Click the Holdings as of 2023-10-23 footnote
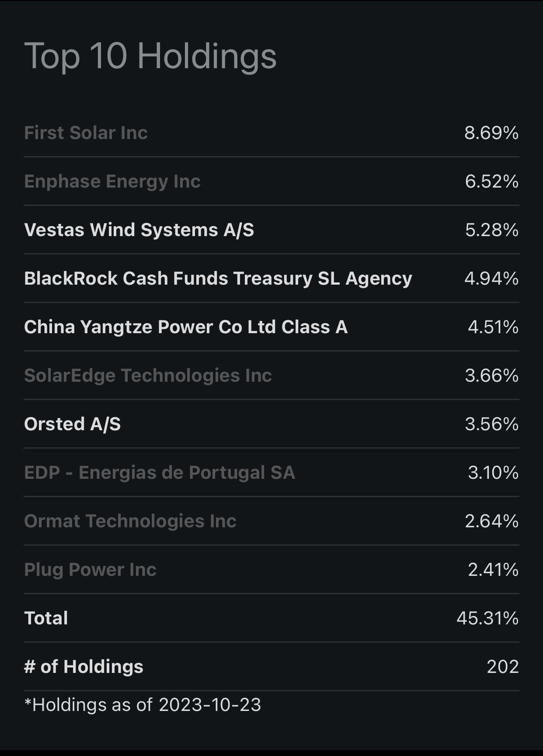The height and width of the screenshot is (756, 543). [143, 705]
